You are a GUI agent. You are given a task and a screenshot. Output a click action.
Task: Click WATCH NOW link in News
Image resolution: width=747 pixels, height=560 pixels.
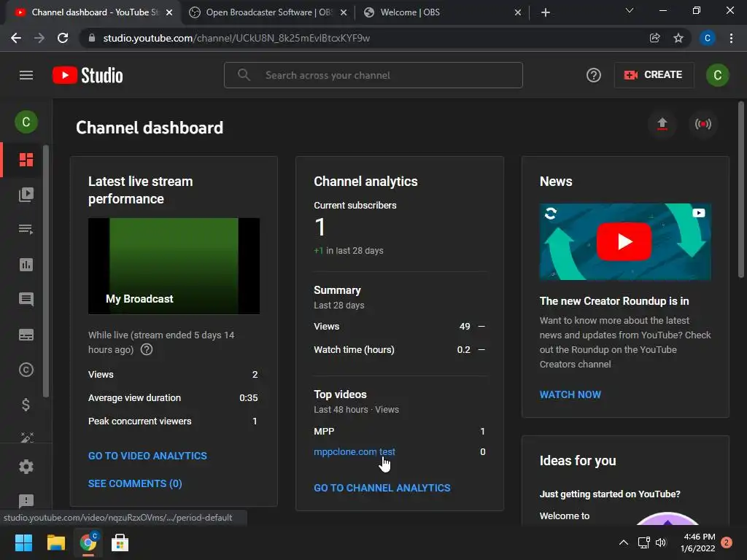click(570, 394)
